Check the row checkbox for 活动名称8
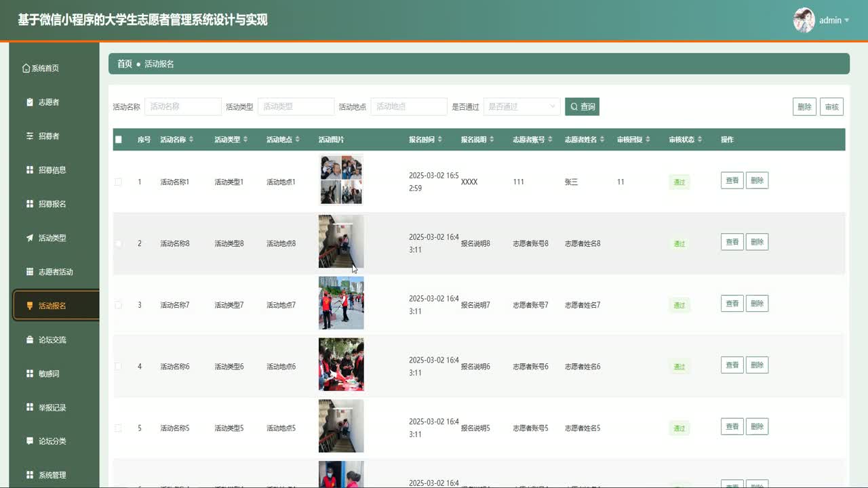The image size is (868, 488). (119, 243)
